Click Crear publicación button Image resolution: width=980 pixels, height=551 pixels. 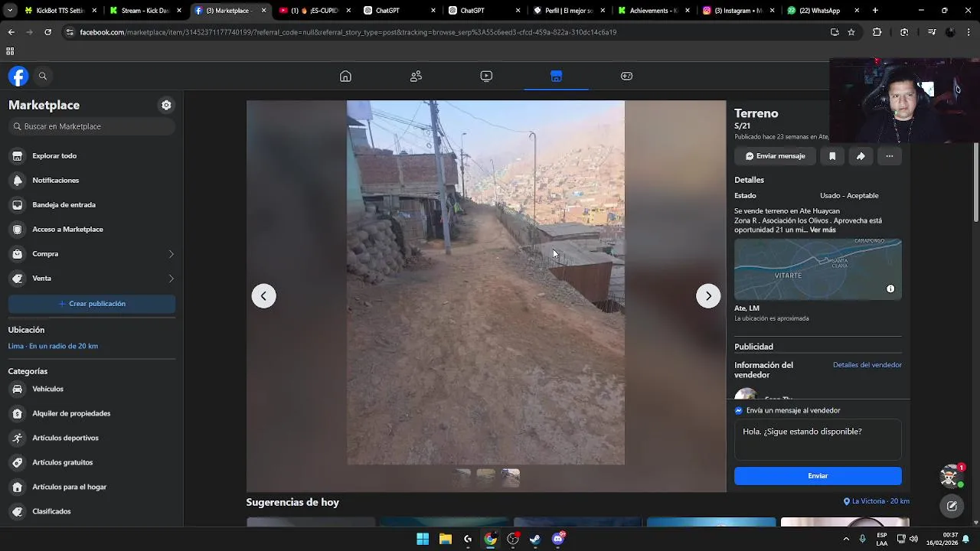pos(92,304)
